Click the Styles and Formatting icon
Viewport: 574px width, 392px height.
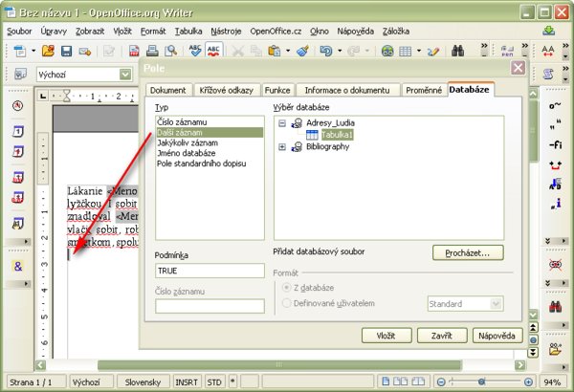pos(20,75)
